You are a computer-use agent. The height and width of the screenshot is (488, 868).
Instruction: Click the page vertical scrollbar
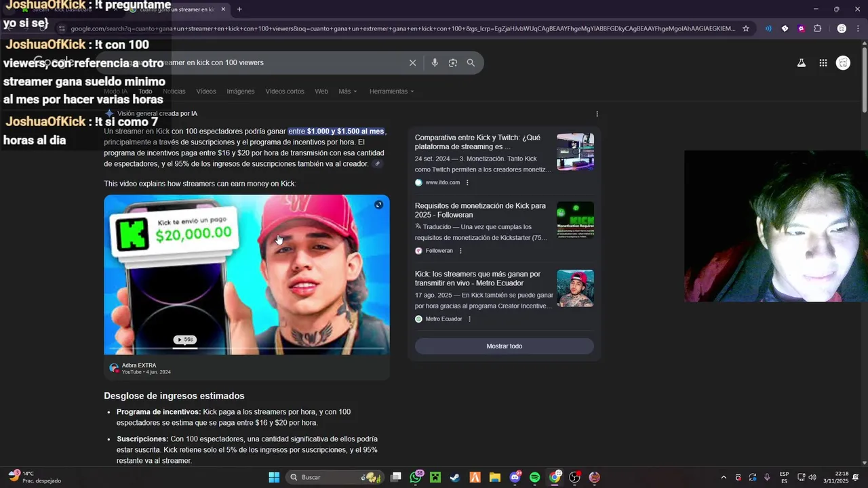pos(864,81)
